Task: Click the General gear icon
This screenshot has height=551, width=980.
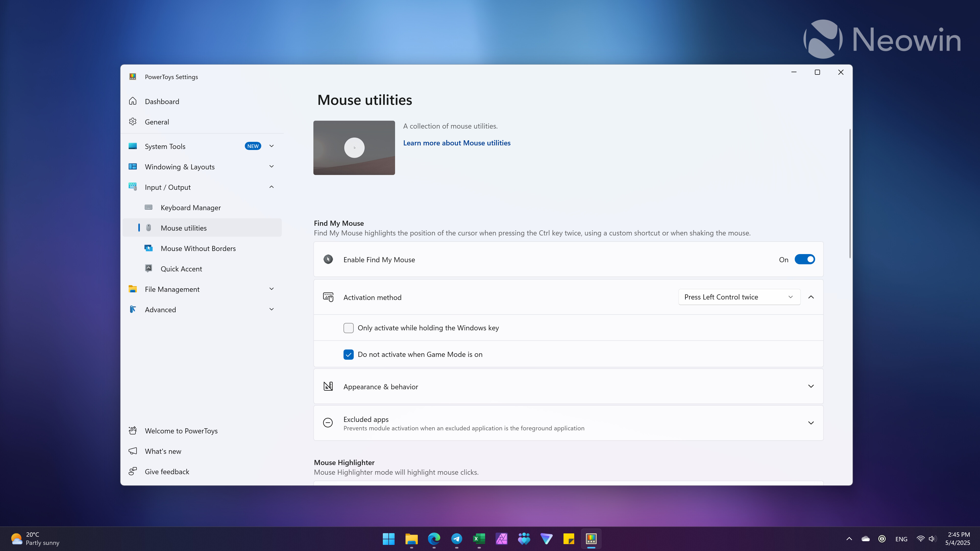Action: [132, 122]
